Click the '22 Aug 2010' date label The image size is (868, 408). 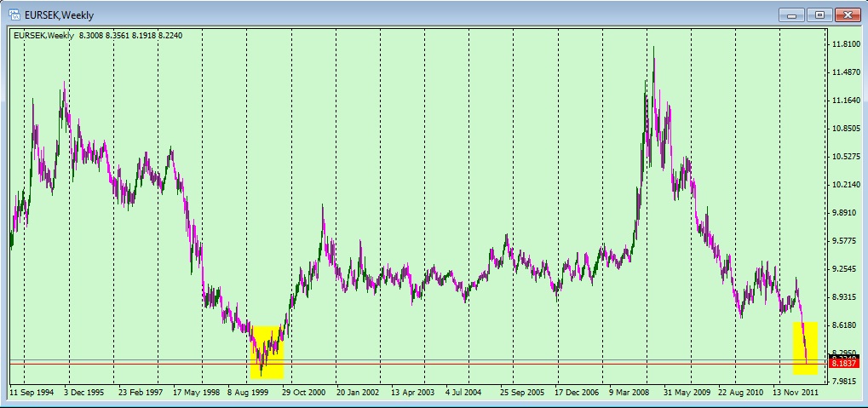tap(741, 392)
